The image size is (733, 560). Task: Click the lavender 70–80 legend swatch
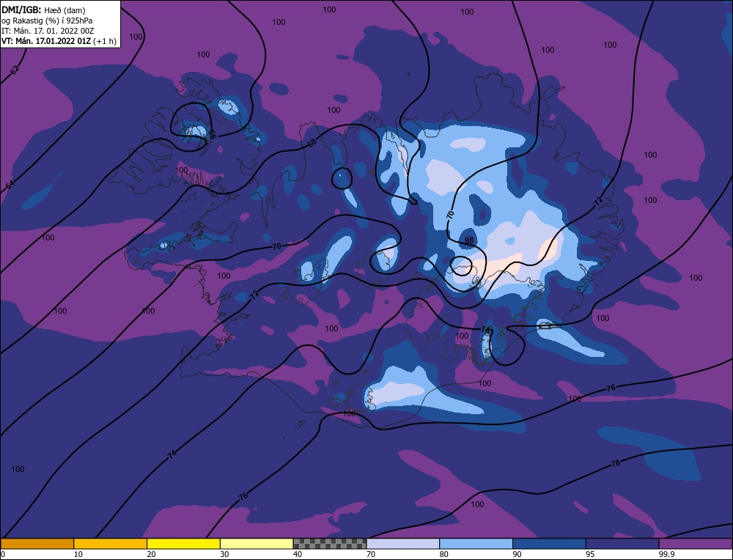click(x=403, y=544)
